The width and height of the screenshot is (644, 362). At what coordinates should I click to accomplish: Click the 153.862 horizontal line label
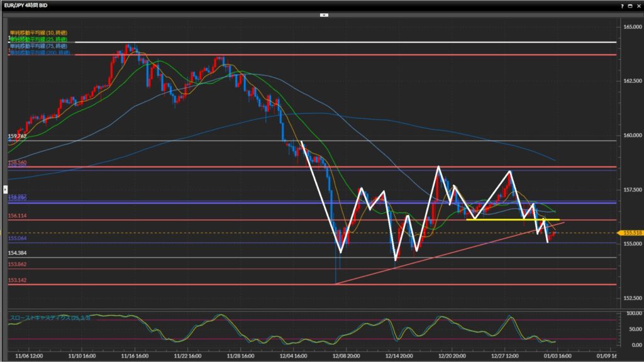point(17,264)
